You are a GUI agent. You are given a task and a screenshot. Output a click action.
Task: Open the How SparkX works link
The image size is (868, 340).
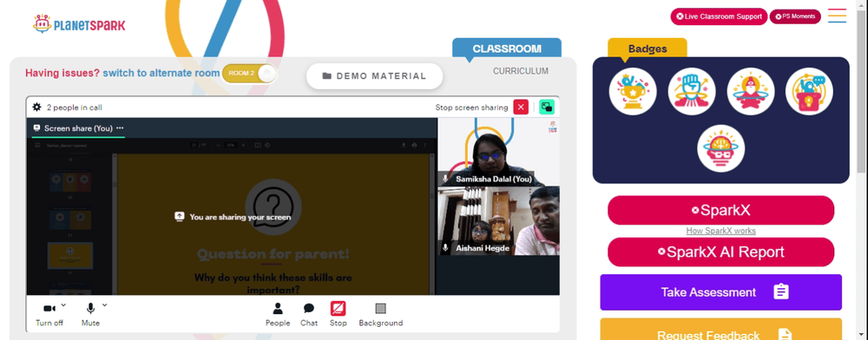click(720, 231)
